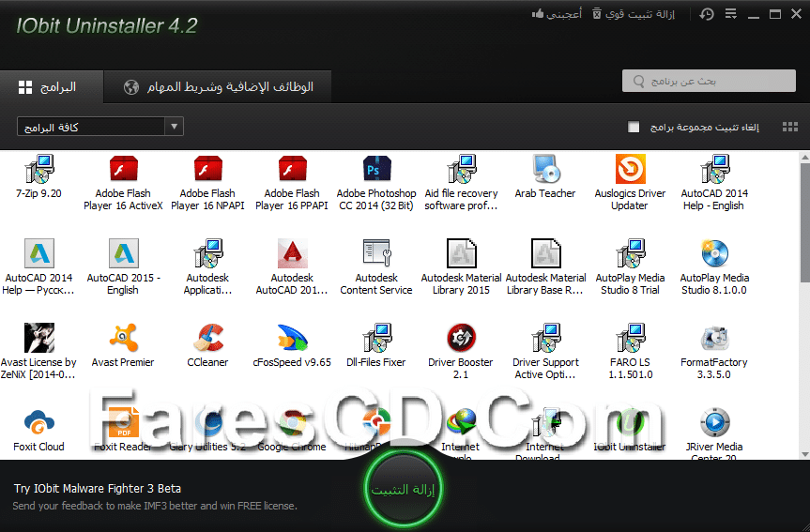This screenshot has width=810, height=532.
Task: Select FormatFactory 3.3.5.0 icon
Action: click(714, 338)
